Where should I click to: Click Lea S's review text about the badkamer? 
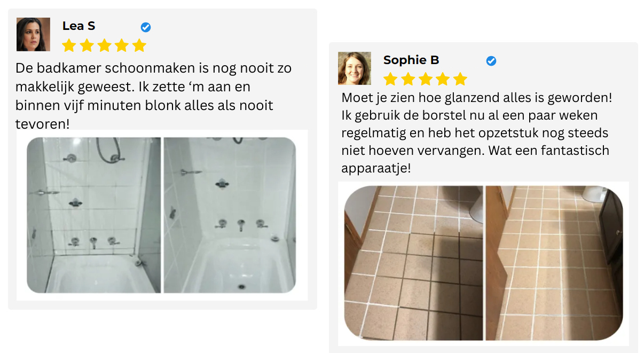[x=154, y=96]
